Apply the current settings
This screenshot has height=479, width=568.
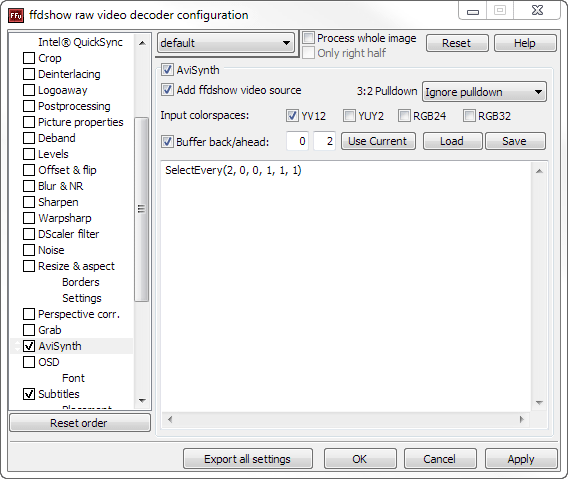pos(521,459)
